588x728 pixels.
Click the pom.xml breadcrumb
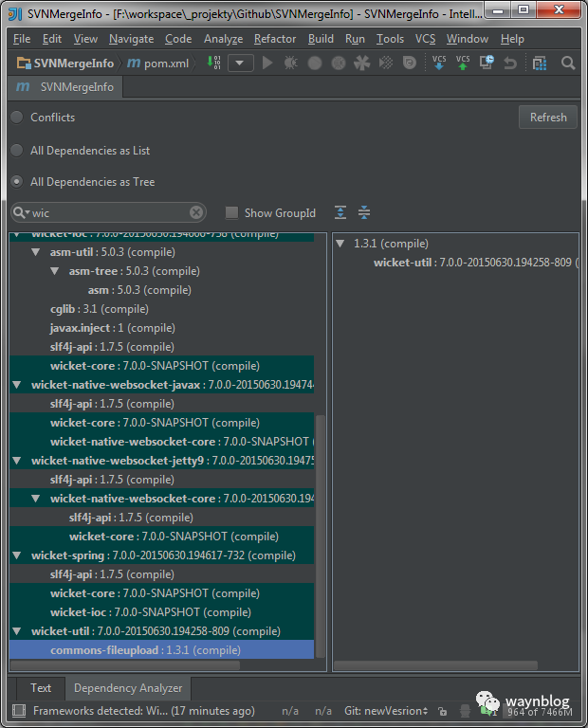coord(158,64)
